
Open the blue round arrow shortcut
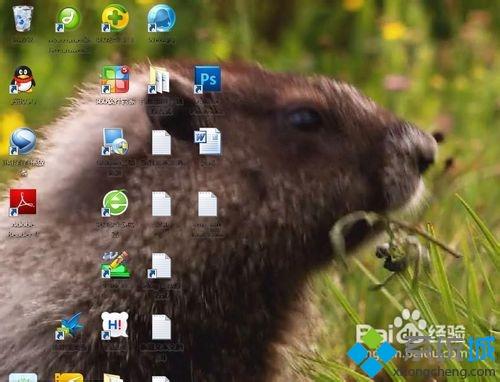(x=23, y=141)
